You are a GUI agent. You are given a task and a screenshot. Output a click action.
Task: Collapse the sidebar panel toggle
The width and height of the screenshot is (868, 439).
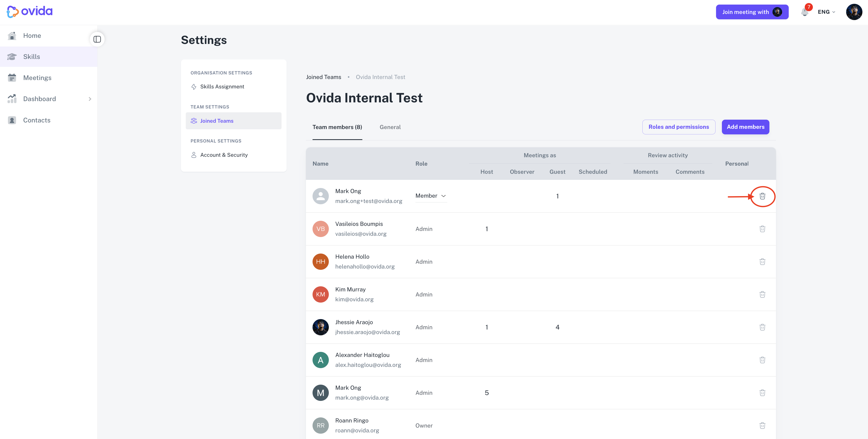coord(97,39)
